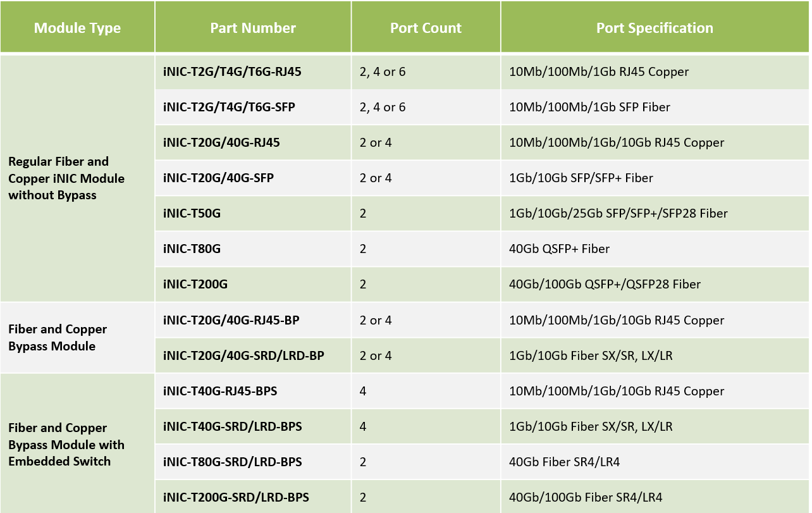Select the iNIC-T20G/40G-RJ45-BP part number
The height and width of the screenshot is (513, 812).
pos(231,320)
